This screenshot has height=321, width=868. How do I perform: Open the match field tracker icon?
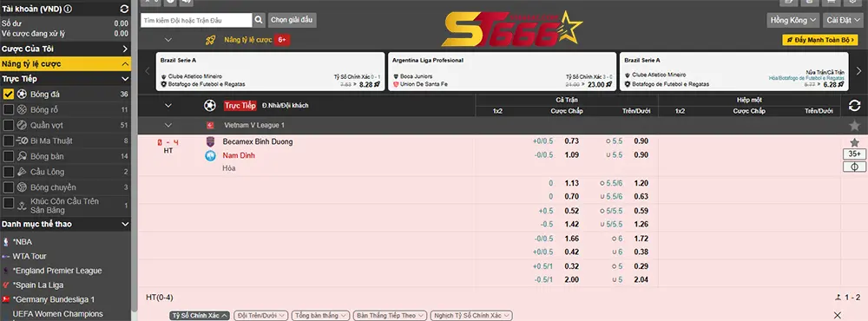tap(854, 167)
